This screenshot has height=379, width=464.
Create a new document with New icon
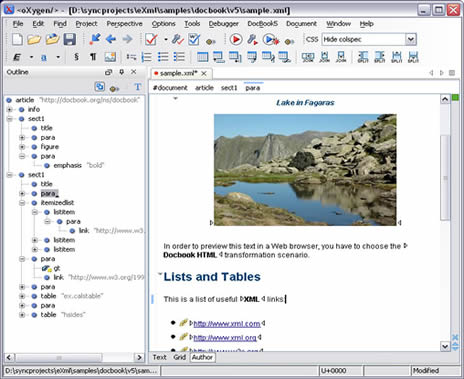click(x=17, y=39)
